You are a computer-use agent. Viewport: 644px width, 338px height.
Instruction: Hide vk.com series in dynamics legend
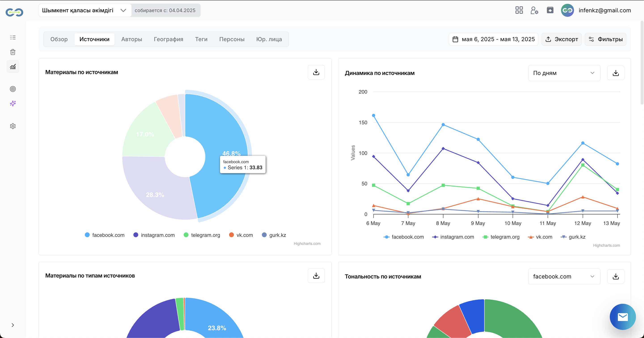tap(540, 237)
